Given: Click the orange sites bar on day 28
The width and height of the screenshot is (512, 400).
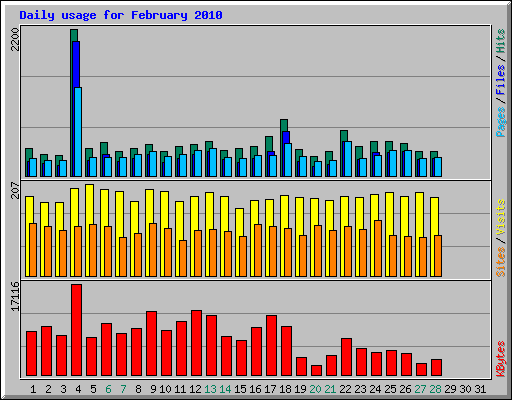Looking at the screenshot, I should click(438, 256).
